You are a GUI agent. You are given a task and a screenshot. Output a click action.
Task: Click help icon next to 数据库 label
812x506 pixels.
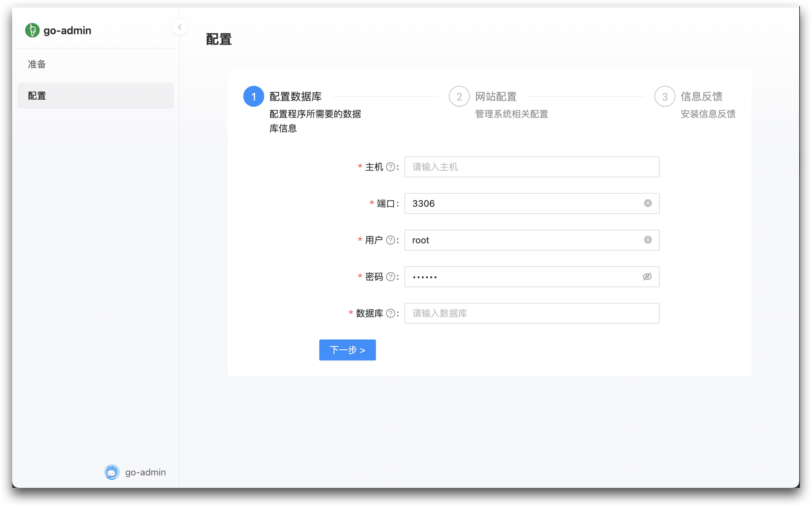coord(390,314)
